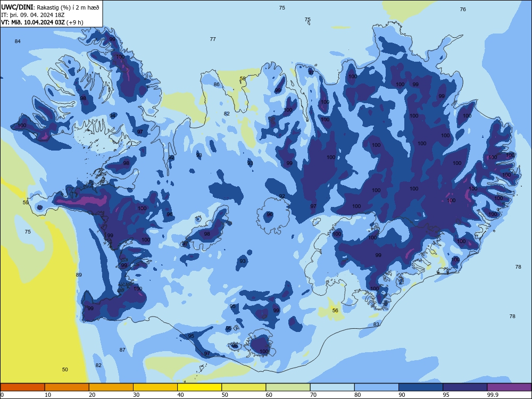Click the map value '56' in yellow spot
Image resolution: width=532 pixels, height=399 pixels.
coord(335,311)
